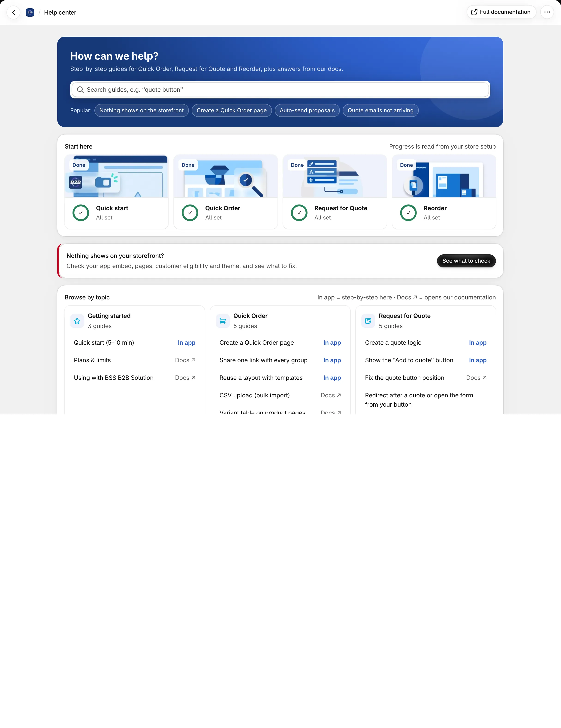Click the external-link icon in Full documentation button
The image size is (561, 728).
(x=474, y=12)
